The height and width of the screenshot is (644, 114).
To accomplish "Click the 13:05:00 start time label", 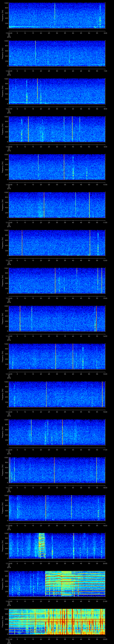I will tap(9, 33).
